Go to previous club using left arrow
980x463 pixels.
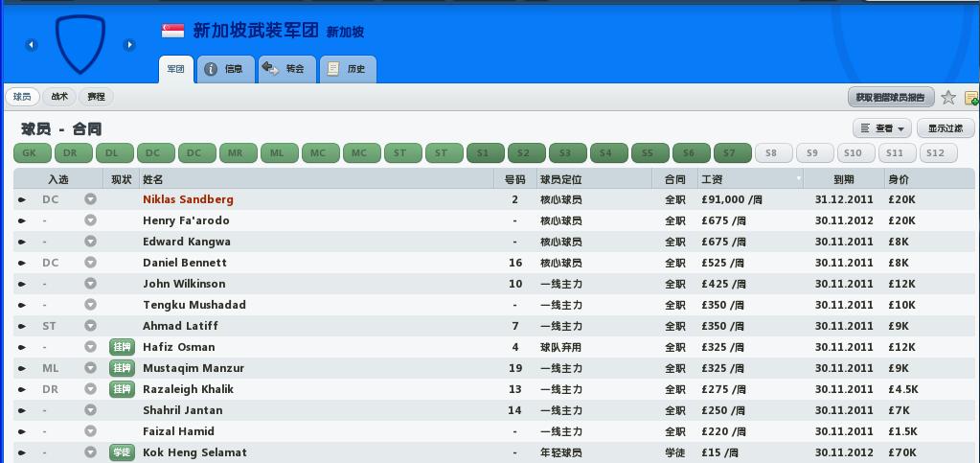[x=32, y=45]
